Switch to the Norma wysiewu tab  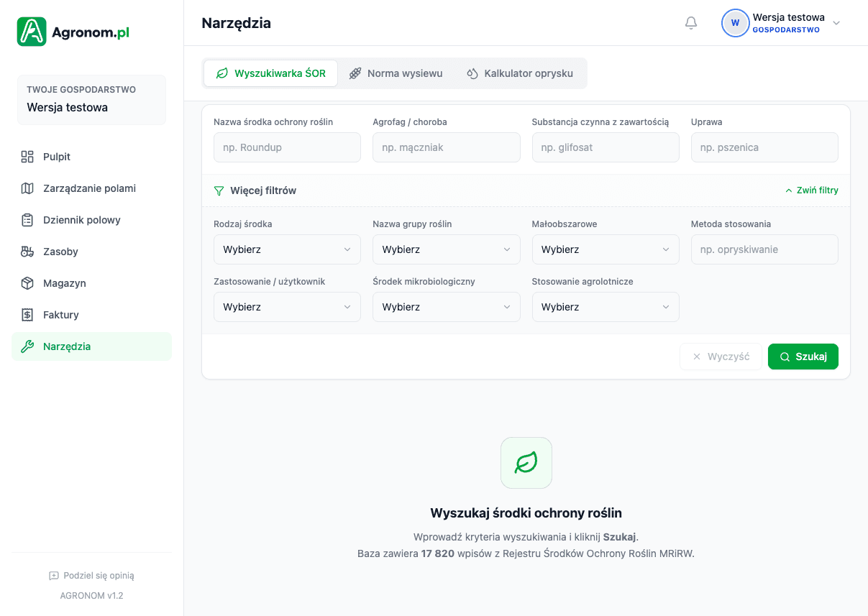396,73
